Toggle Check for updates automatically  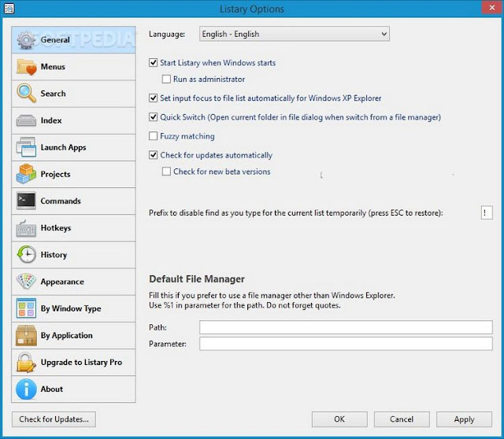coord(153,155)
